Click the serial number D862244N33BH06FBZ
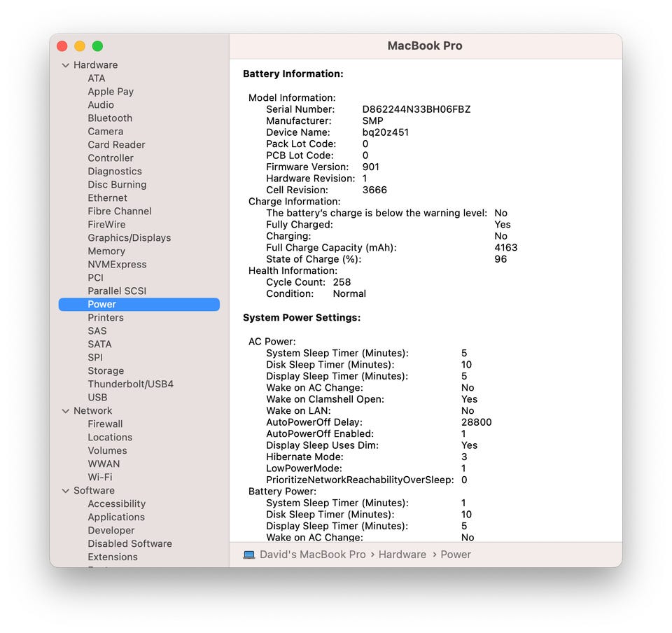 (x=416, y=109)
